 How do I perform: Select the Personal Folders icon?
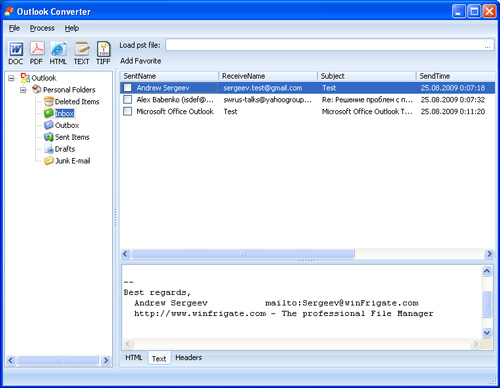37,89
